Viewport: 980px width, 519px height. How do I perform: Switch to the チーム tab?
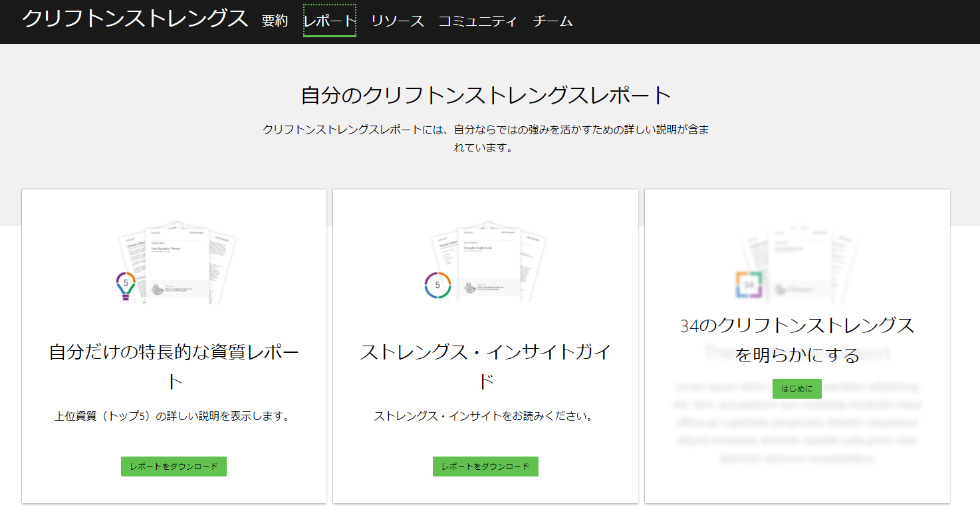pyautogui.click(x=552, y=21)
